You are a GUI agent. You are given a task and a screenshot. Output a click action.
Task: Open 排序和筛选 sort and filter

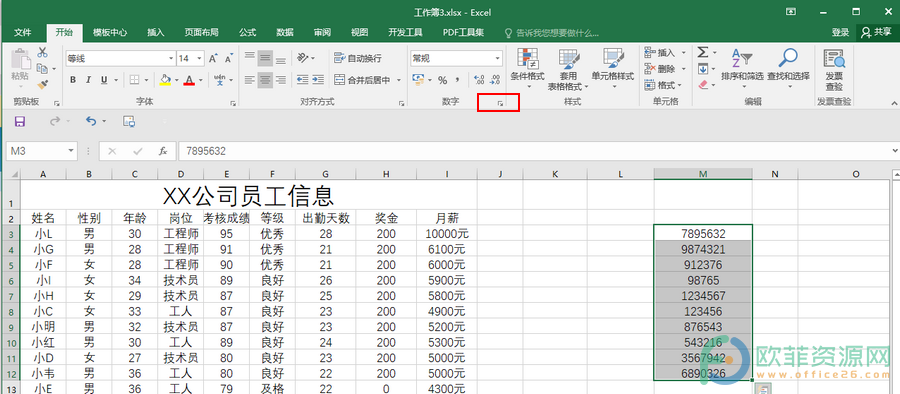pos(742,68)
